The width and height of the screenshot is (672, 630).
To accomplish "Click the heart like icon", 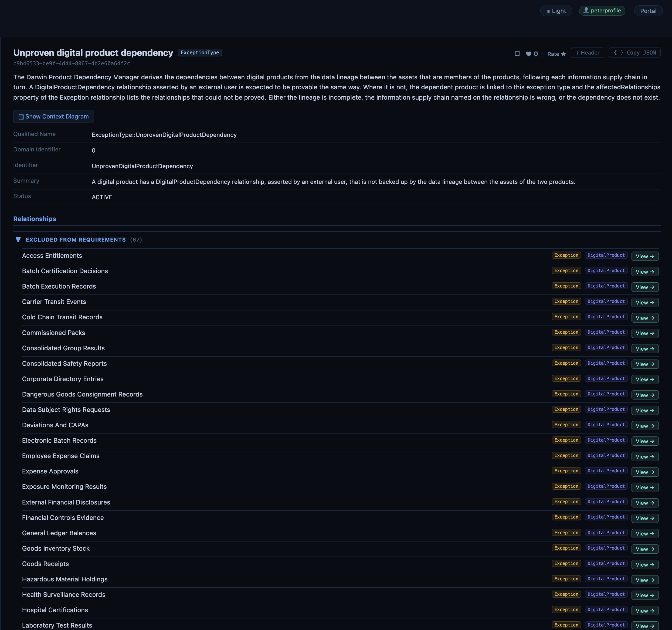I will (528, 54).
